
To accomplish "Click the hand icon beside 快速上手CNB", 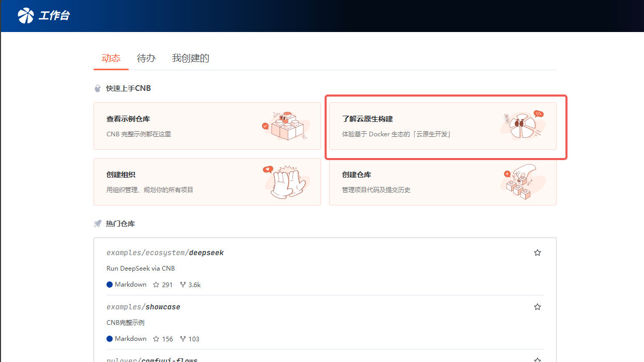I will 98,88.
